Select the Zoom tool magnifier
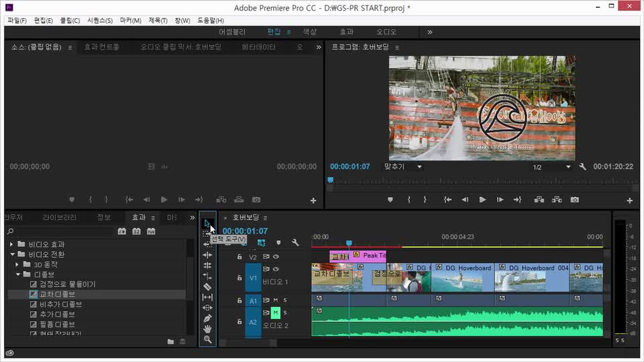 (207, 340)
